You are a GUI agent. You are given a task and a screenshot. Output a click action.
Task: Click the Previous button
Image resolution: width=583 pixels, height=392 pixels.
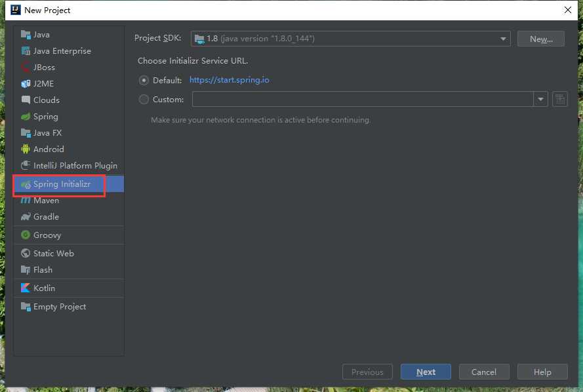pos(367,372)
